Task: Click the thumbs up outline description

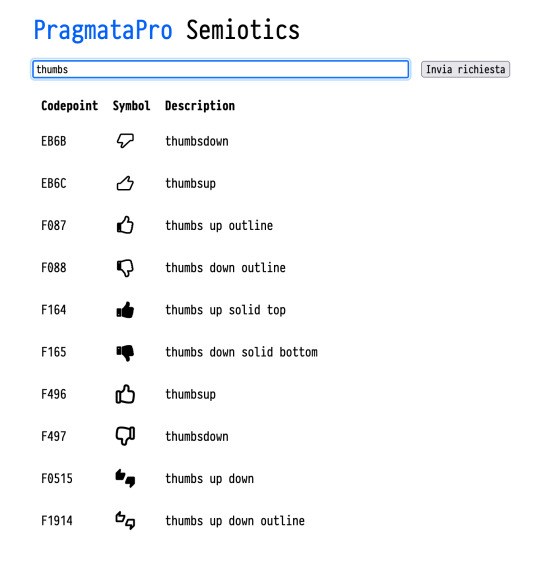Action: point(219,225)
